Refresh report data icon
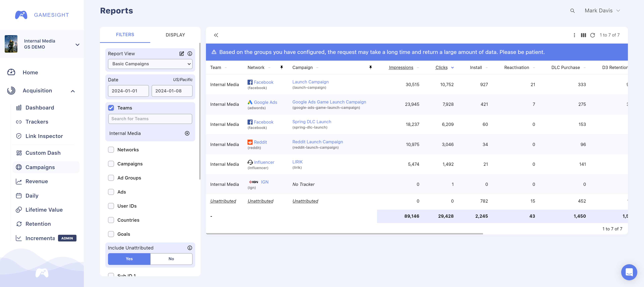The width and height of the screenshot is (644, 287). tap(592, 35)
